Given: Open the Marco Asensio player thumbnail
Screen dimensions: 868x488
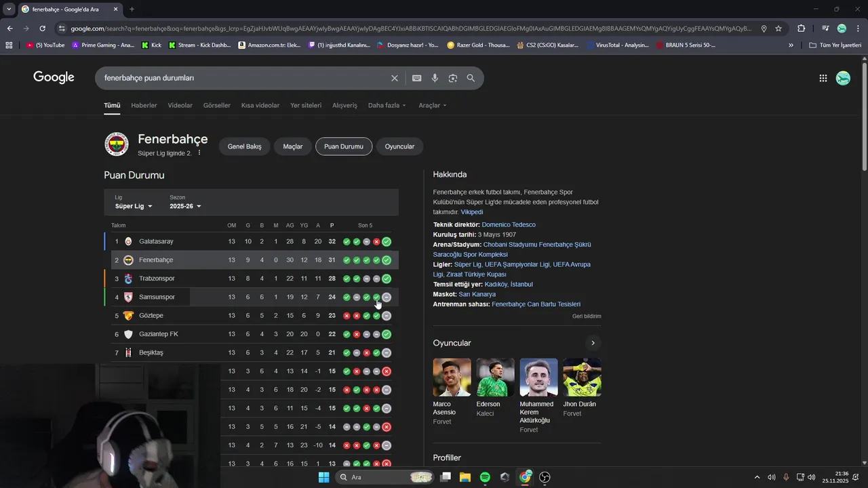Looking at the screenshot, I should pyautogui.click(x=452, y=378).
